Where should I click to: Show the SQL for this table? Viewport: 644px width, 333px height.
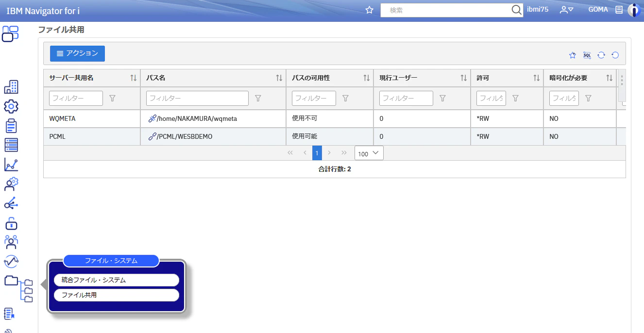click(587, 55)
